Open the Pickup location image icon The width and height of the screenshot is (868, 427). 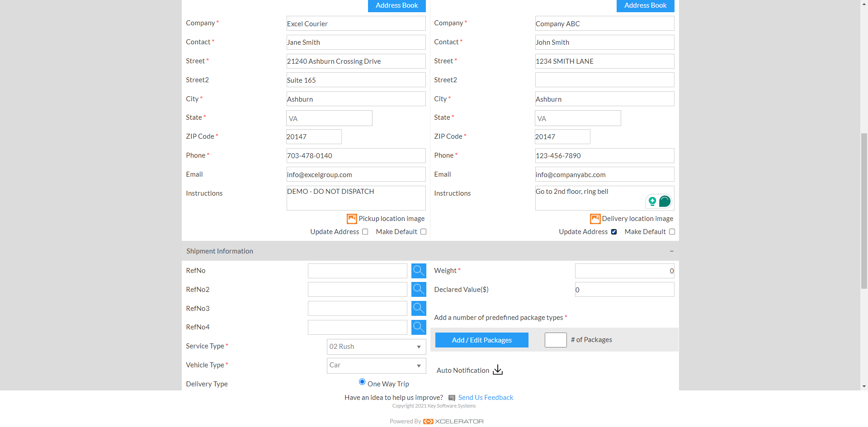[x=352, y=219]
